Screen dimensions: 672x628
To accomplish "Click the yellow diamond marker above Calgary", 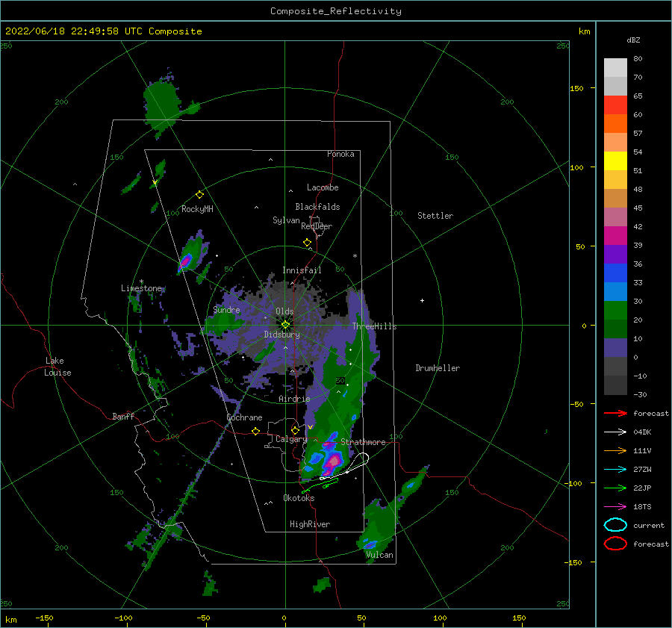I will 295,430.
